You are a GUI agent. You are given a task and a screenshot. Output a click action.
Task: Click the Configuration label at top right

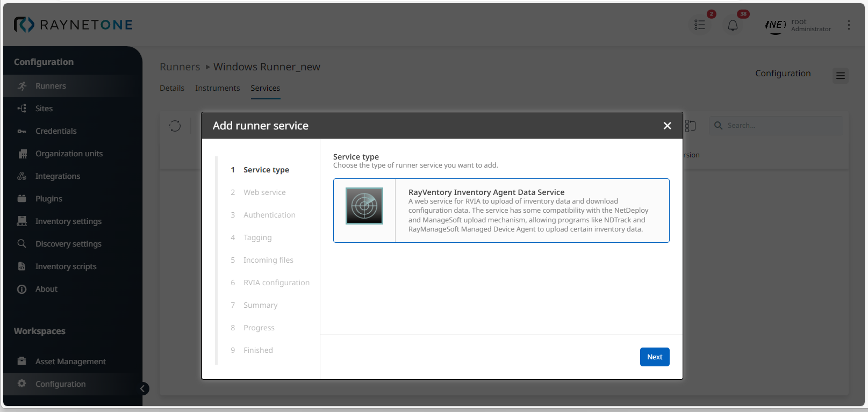tap(783, 74)
